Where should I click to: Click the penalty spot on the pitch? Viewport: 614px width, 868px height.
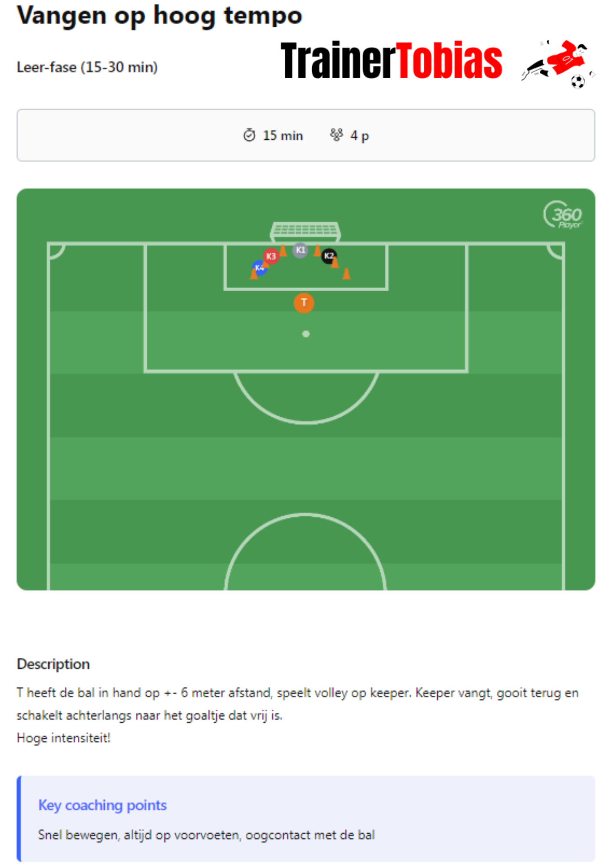coord(306,334)
